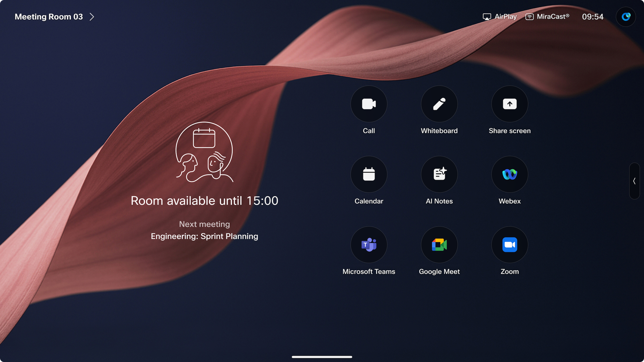Tap the Room available until 15:00 text
The height and width of the screenshot is (362, 644).
204,201
